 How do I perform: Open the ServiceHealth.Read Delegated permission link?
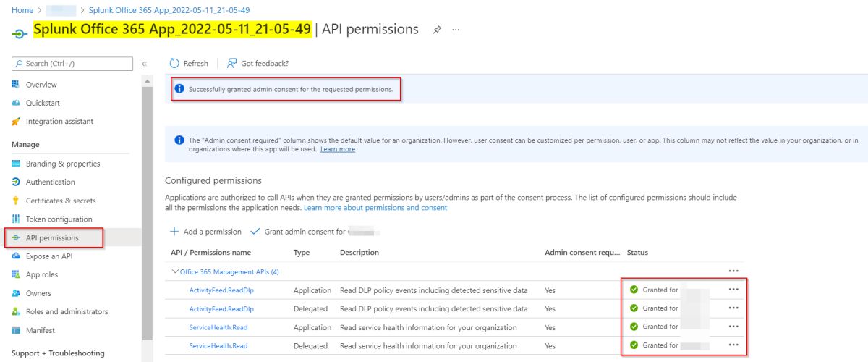click(x=218, y=346)
